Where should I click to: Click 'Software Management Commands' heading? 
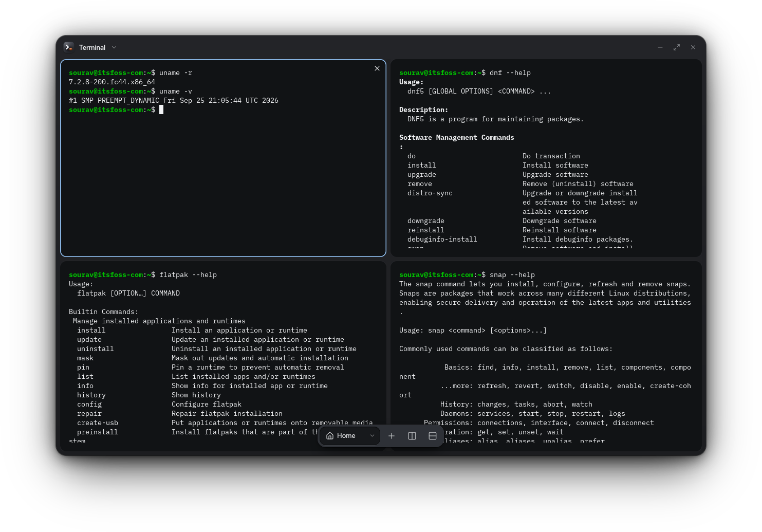tap(457, 138)
